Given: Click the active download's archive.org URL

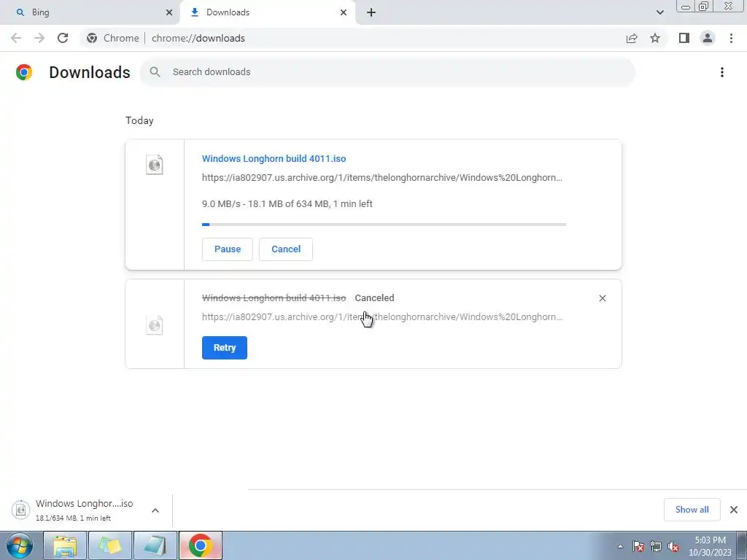Looking at the screenshot, I should [382, 178].
